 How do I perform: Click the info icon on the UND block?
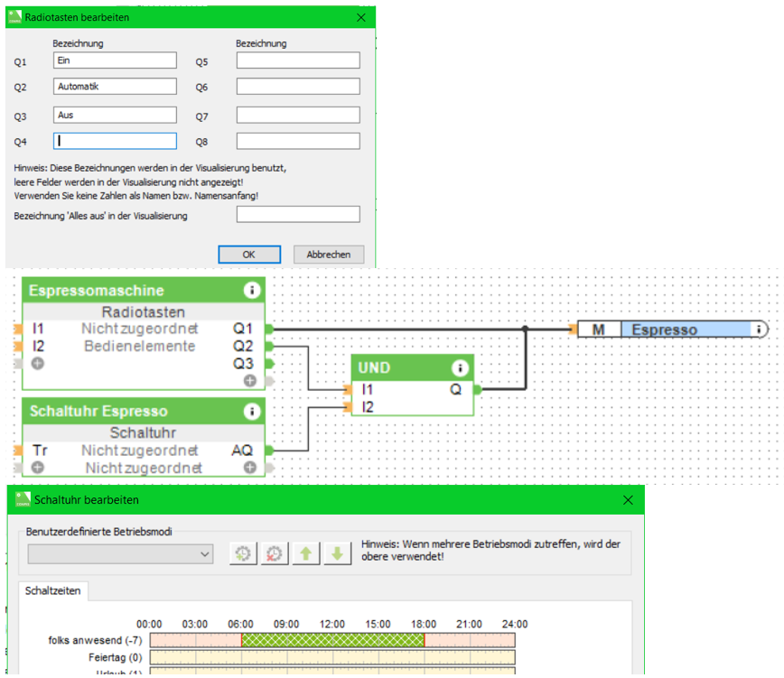460,368
